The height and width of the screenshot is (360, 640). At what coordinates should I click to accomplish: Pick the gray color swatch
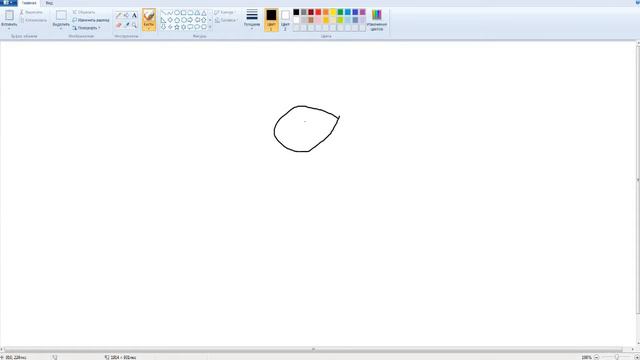pyautogui.click(x=304, y=12)
